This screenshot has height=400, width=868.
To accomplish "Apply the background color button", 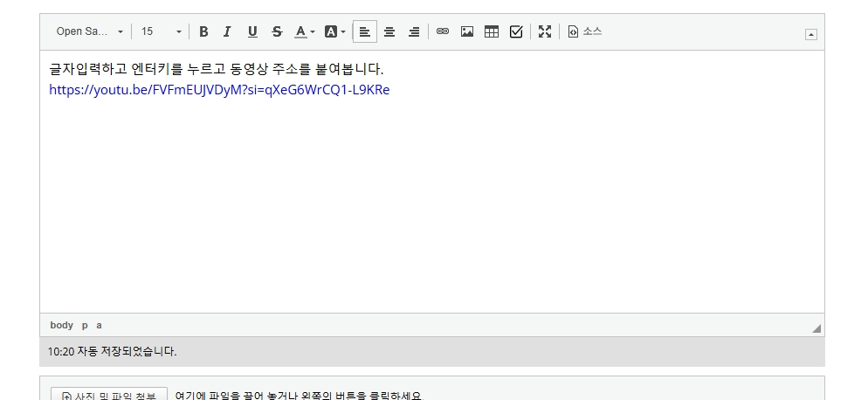I will click(x=330, y=31).
